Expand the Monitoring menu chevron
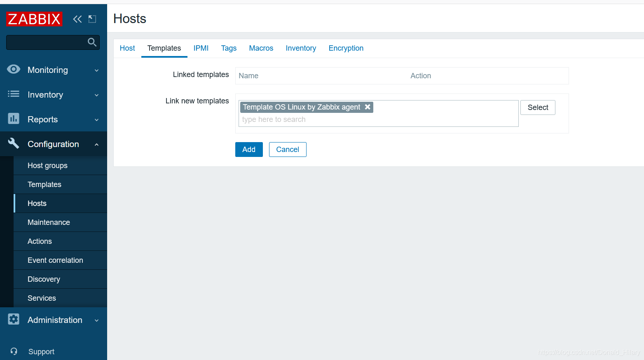This screenshot has width=644, height=360. (x=96, y=70)
